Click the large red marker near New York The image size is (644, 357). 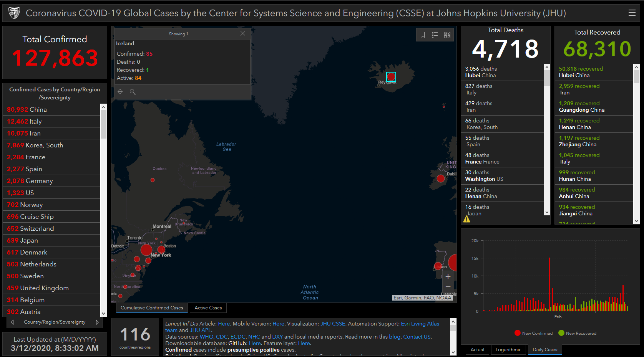tap(146, 250)
